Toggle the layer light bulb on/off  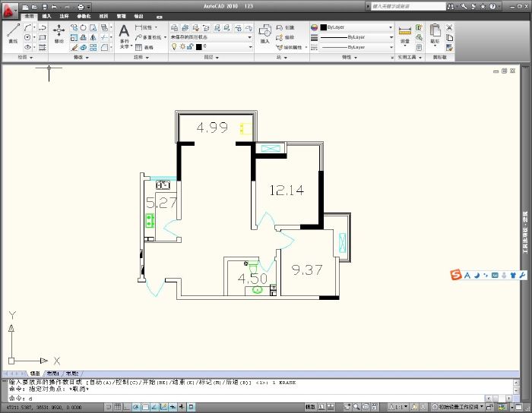[173, 46]
